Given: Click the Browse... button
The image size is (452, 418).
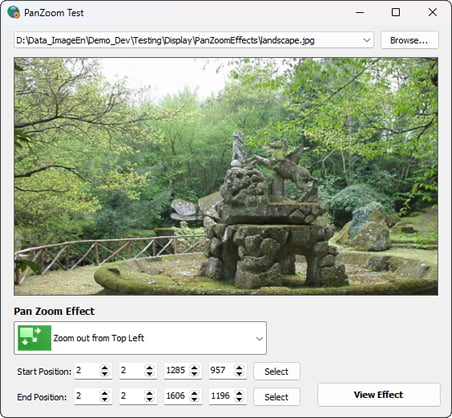Looking at the screenshot, I should point(409,40).
